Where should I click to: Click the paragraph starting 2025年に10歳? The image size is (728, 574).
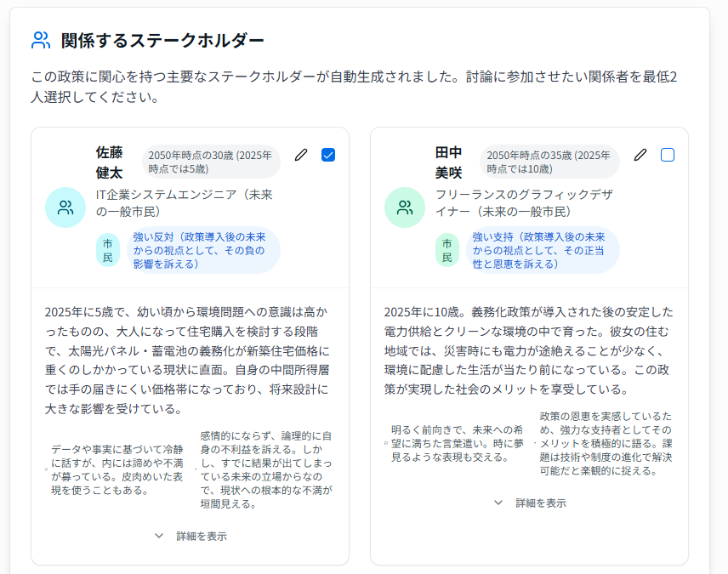click(x=528, y=350)
